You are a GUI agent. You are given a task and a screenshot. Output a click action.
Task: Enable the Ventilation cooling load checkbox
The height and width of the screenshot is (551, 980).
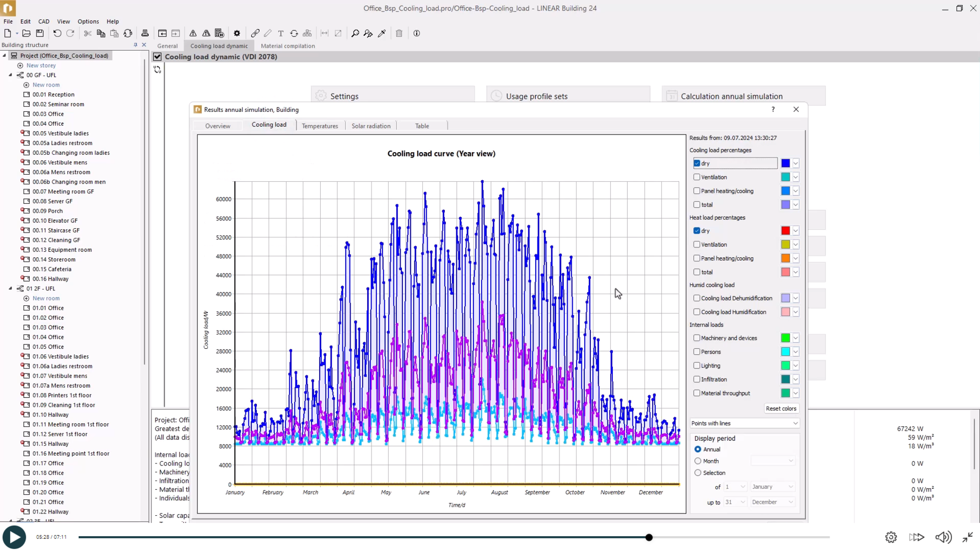pyautogui.click(x=697, y=177)
